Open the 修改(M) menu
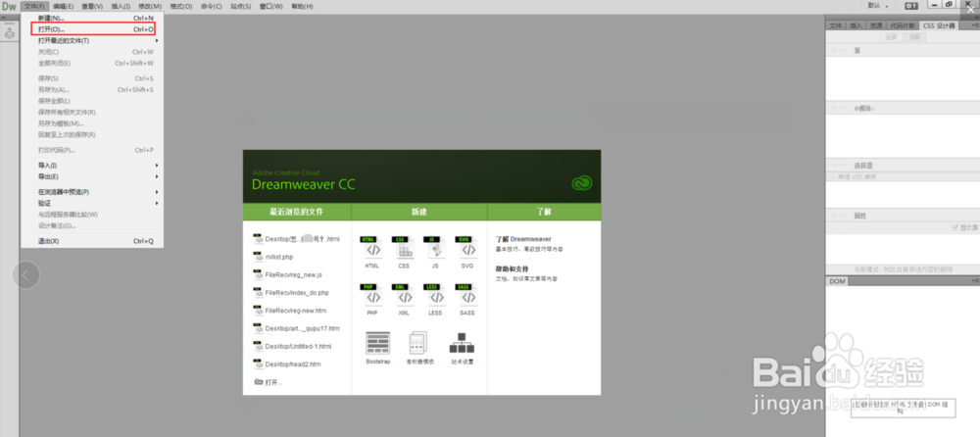The width and height of the screenshot is (980, 437). click(149, 6)
